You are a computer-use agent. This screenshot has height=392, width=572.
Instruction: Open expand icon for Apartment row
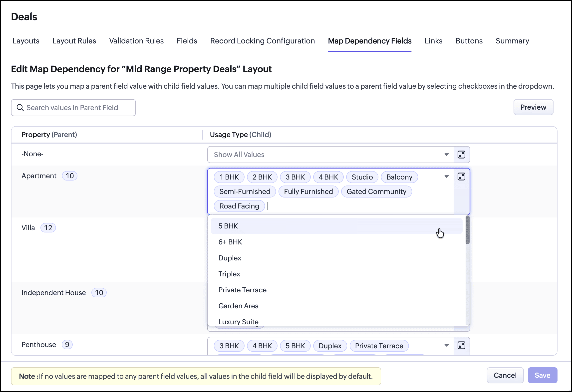point(461,177)
